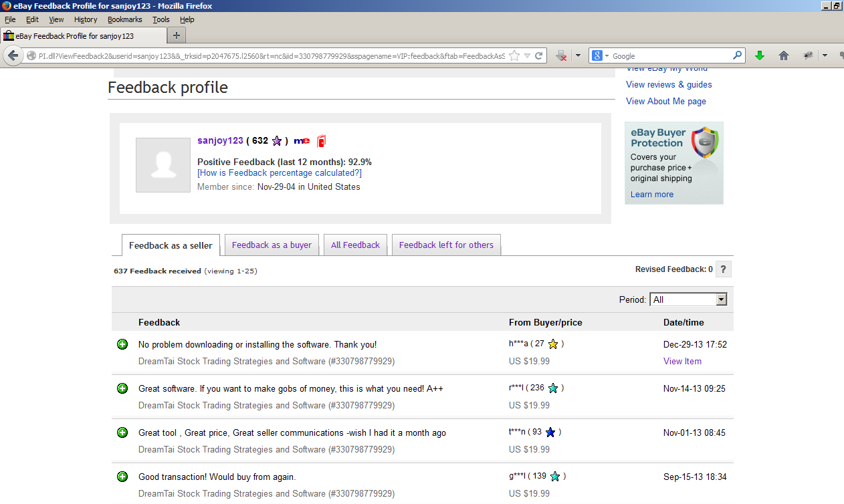Open the Period dropdown set to All
This screenshot has width=844, height=504.
pyautogui.click(x=688, y=299)
